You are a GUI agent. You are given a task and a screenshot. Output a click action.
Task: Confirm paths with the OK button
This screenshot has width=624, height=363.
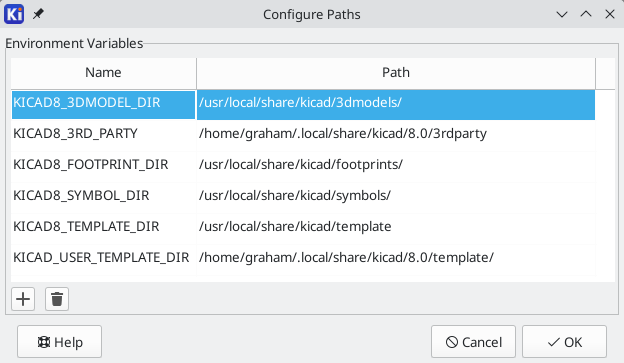point(564,342)
